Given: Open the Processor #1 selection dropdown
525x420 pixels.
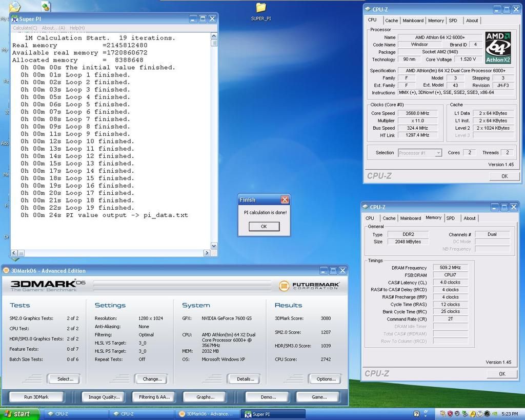Looking at the screenshot, I should 420,153.
